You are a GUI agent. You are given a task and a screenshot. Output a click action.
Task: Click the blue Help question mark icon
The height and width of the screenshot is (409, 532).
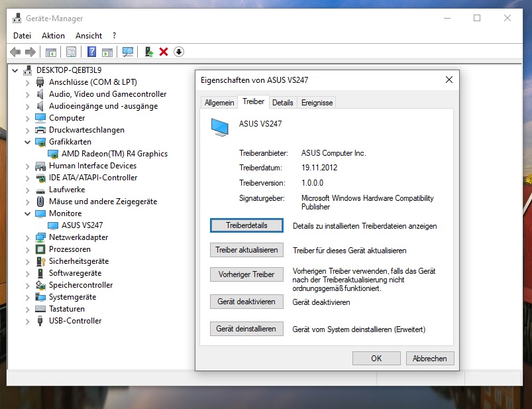point(91,52)
